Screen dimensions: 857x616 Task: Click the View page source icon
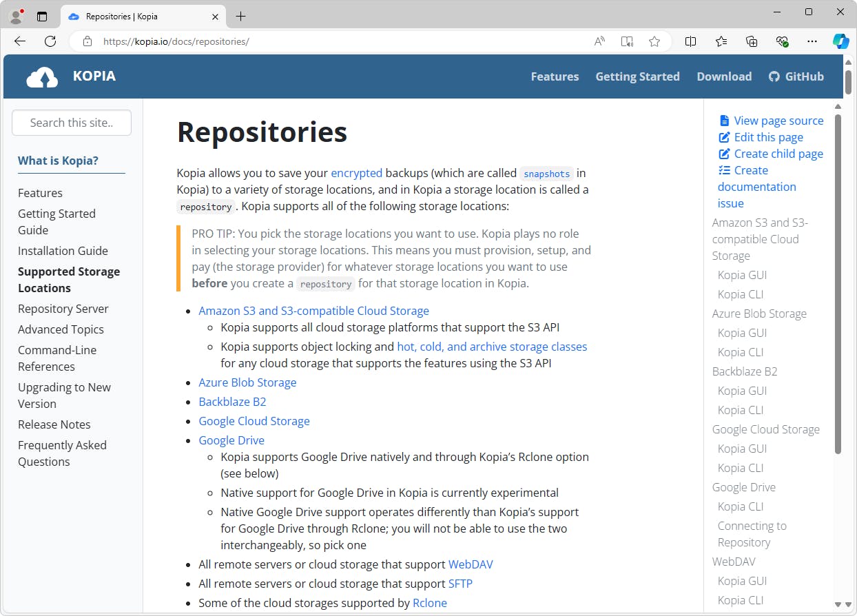click(724, 120)
